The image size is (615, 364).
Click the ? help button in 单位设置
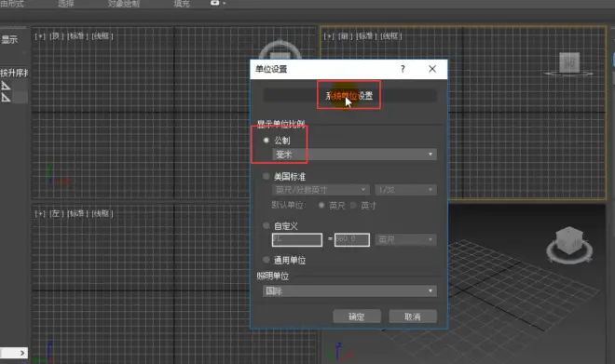pos(403,69)
